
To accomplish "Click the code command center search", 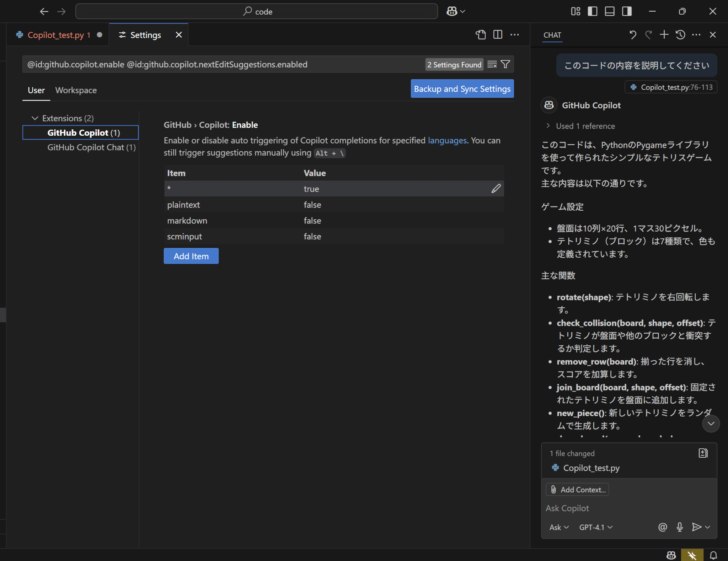I will pos(257,11).
